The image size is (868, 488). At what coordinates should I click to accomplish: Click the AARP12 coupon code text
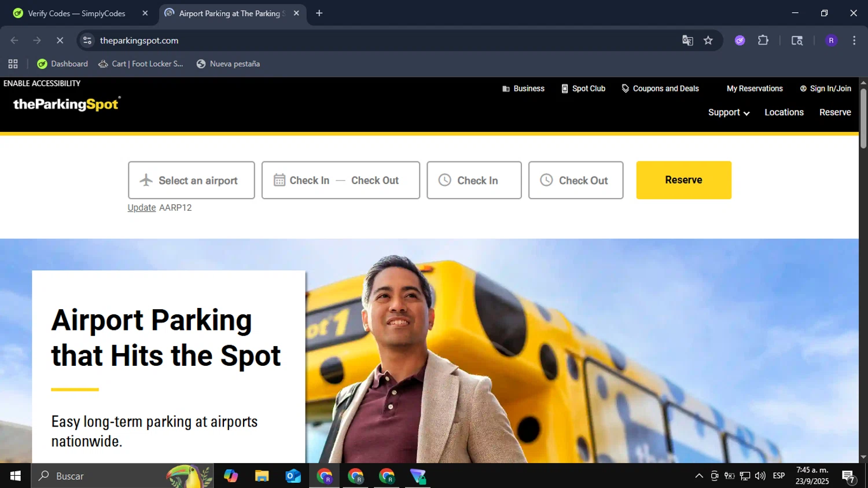tap(175, 208)
